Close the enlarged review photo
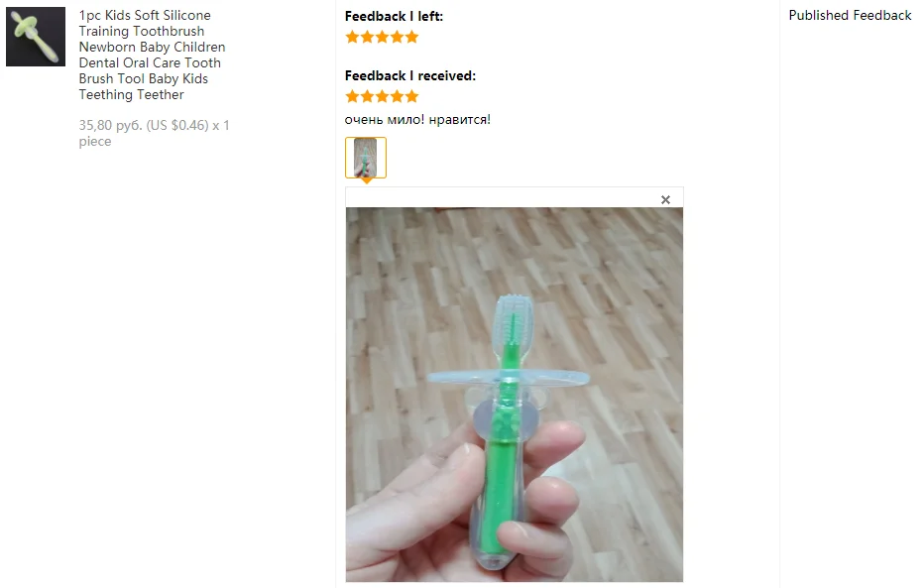Image resolution: width=924 pixels, height=588 pixels. click(665, 199)
